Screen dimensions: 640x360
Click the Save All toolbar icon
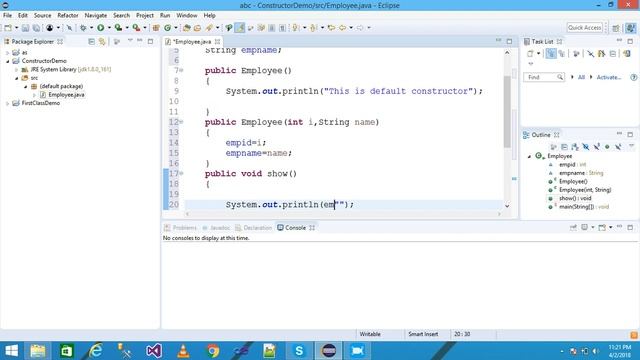tap(36, 28)
